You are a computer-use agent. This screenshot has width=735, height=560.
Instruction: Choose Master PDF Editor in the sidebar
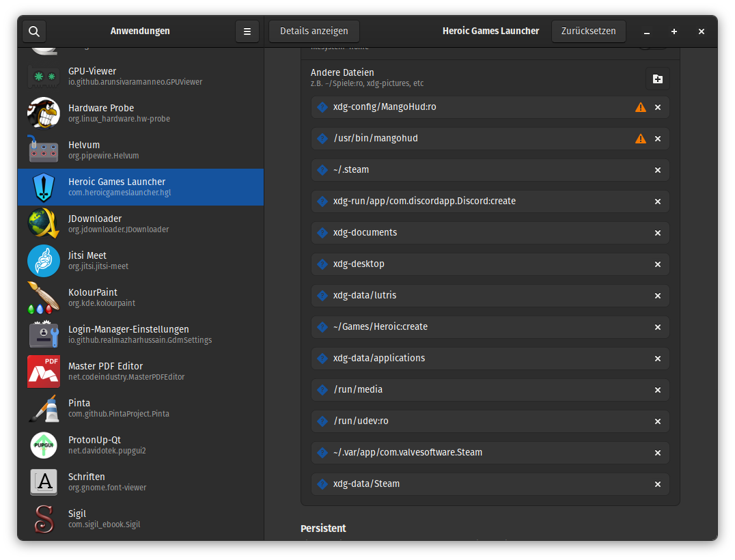[141, 372]
